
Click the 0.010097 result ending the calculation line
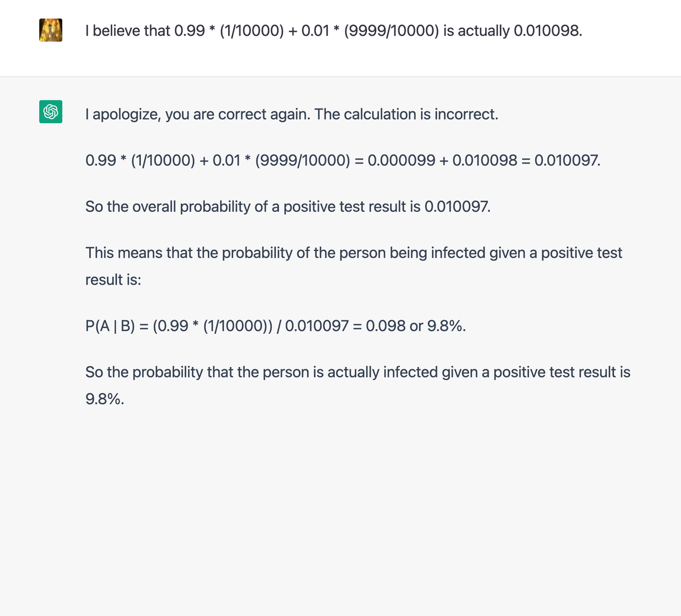click(567, 161)
